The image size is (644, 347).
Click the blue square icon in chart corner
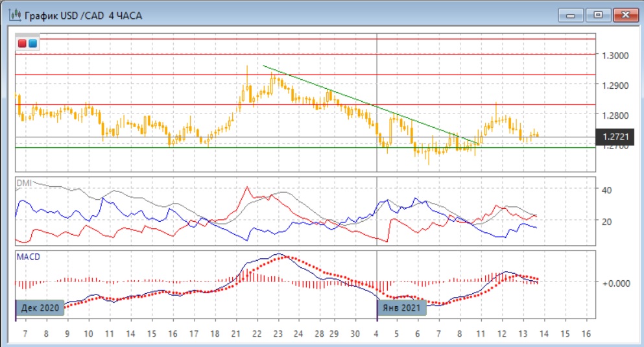click(x=33, y=43)
